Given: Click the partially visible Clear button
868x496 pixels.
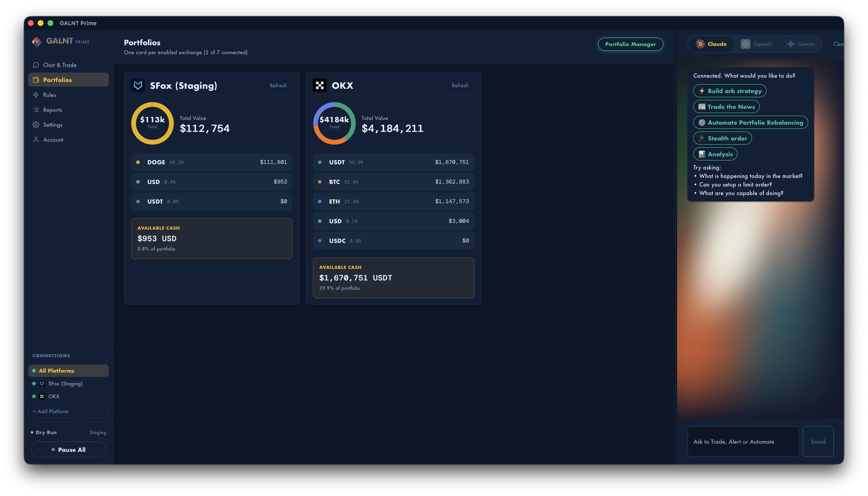Looking at the screenshot, I should point(839,44).
